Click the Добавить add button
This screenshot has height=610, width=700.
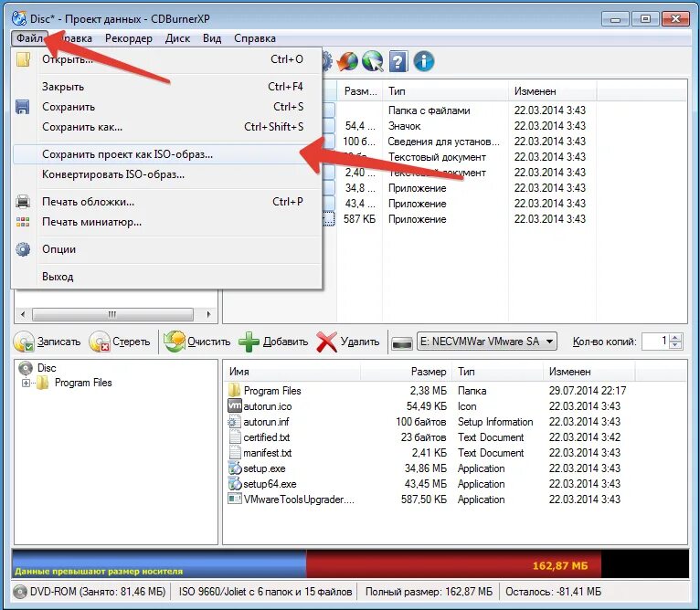pos(273,342)
